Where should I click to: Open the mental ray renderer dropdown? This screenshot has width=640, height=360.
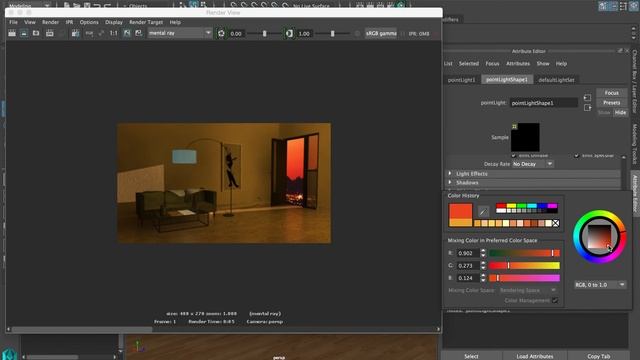click(180, 33)
